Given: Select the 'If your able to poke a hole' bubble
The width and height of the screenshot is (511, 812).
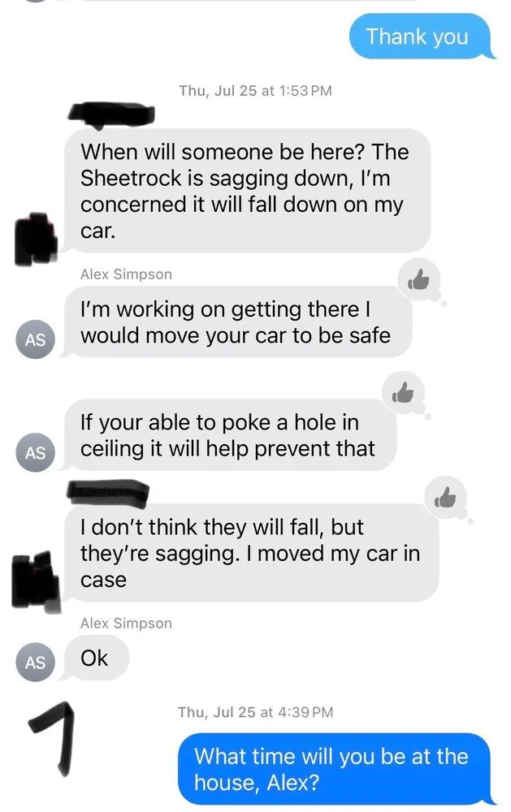Looking at the screenshot, I should tap(229, 435).
